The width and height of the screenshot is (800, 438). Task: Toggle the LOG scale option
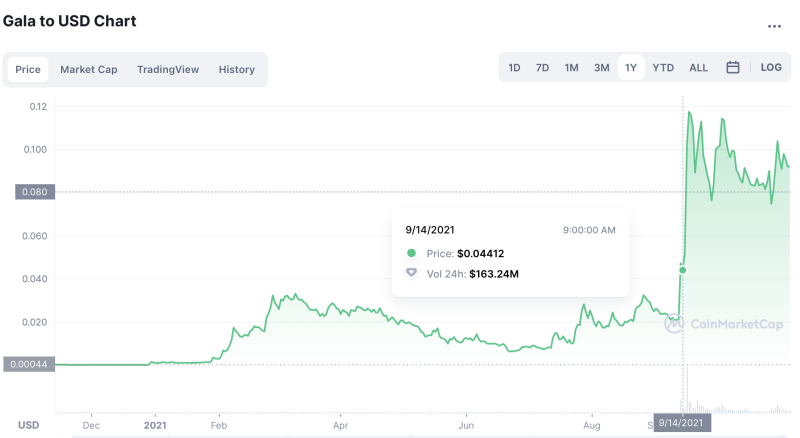coord(771,67)
